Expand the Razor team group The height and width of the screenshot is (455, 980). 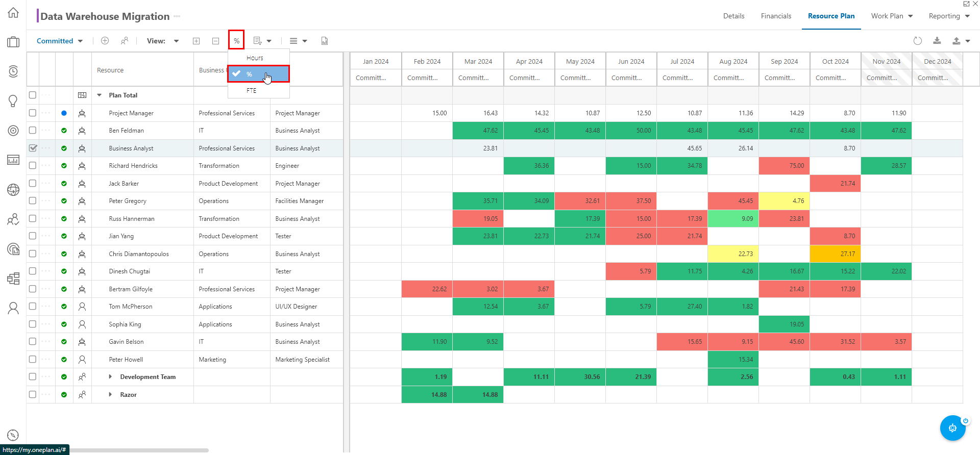[x=110, y=395]
